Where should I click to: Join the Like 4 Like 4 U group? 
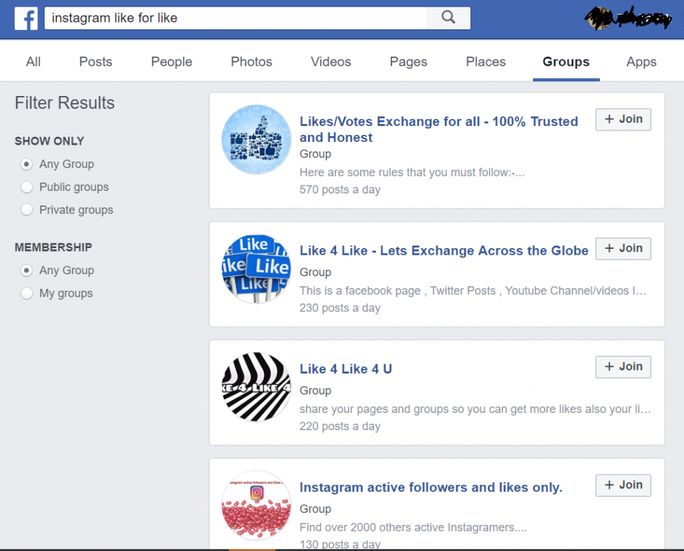(x=622, y=367)
